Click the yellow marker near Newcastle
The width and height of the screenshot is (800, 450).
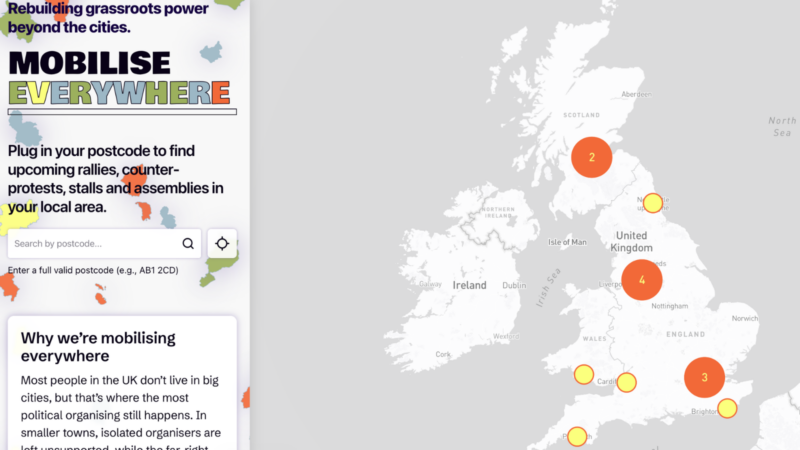[x=652, y=203]
